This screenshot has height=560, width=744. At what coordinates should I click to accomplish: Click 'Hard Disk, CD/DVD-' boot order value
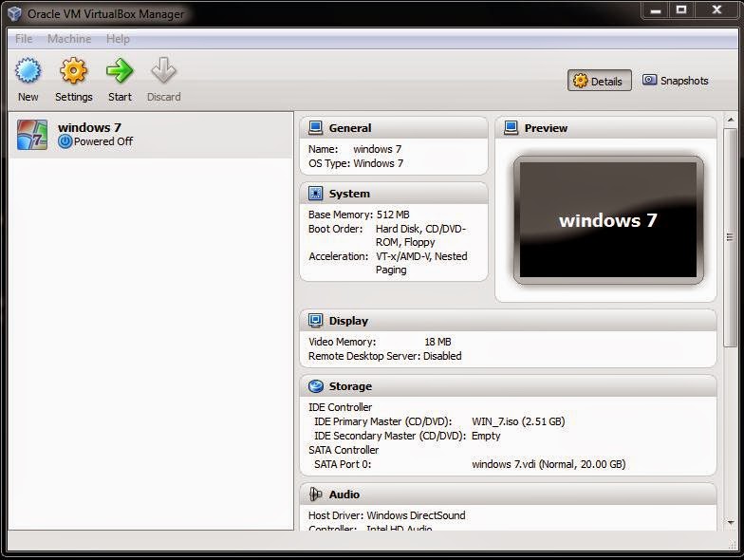pos(420,229)
